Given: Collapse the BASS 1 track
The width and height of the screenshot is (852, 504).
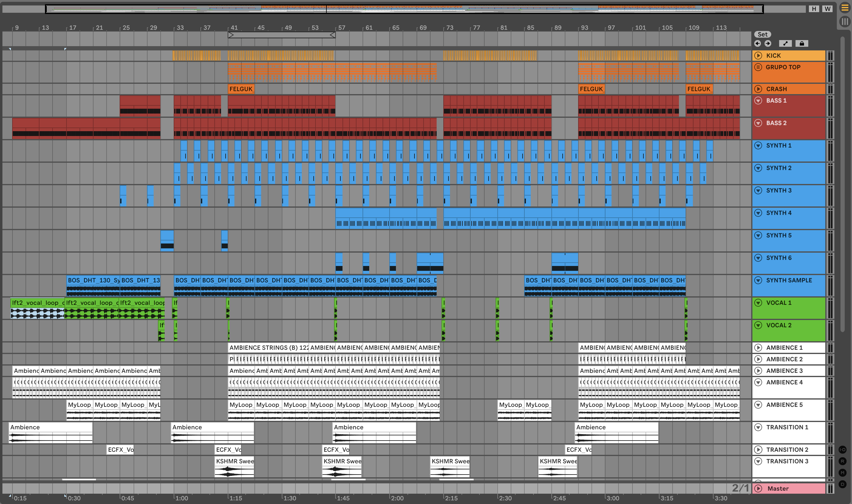Looking at the screenshot, I should point(758,100).
